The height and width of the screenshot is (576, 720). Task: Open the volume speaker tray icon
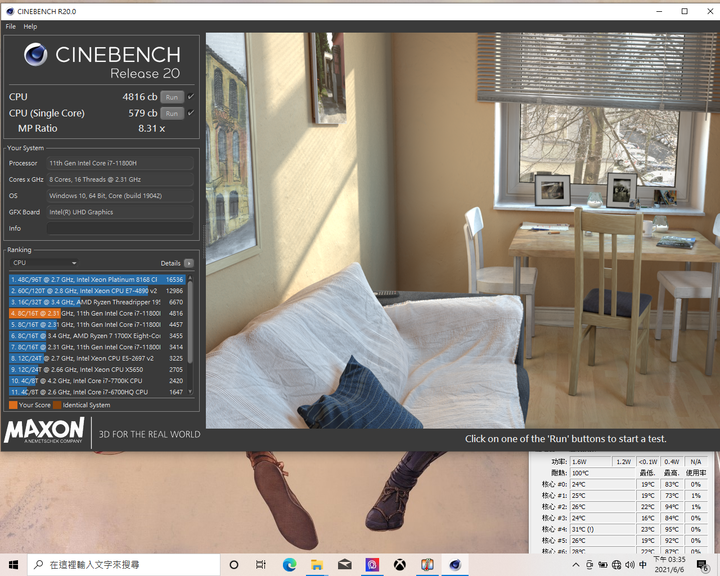(x=630, y=565)
